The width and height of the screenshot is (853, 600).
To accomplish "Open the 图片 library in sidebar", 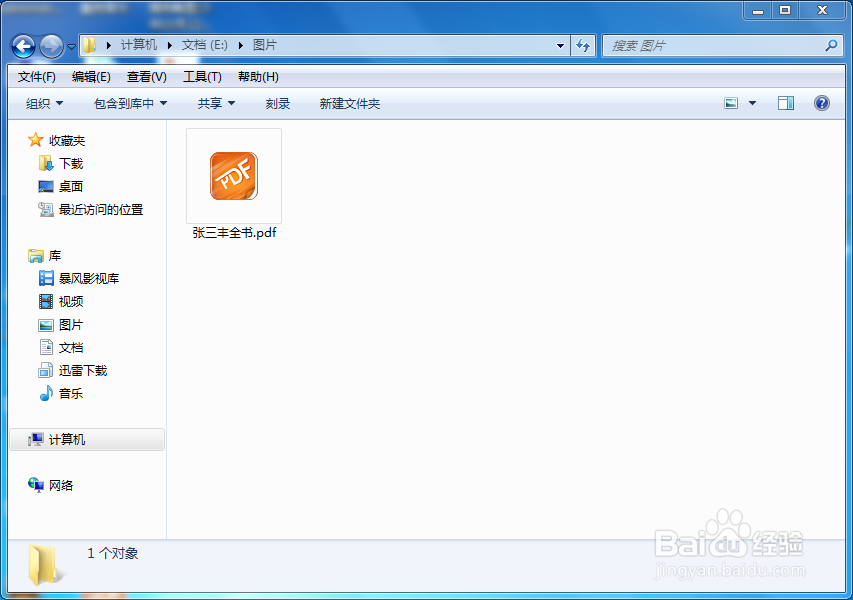I will (61, 325).
